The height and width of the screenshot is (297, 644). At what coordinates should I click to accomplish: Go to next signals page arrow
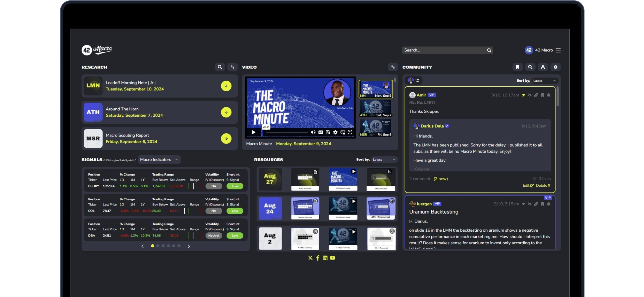189,246
